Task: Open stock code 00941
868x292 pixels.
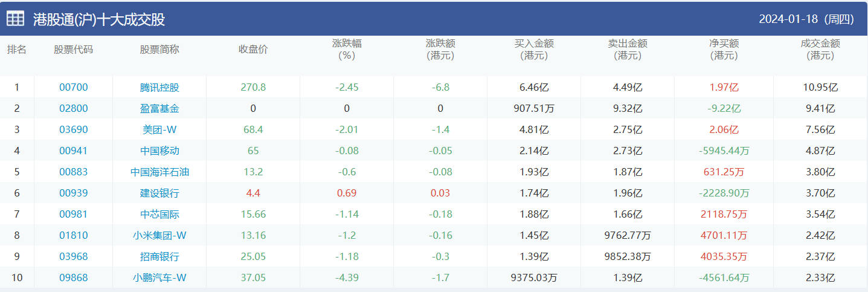Action: (x=73, y=151)
